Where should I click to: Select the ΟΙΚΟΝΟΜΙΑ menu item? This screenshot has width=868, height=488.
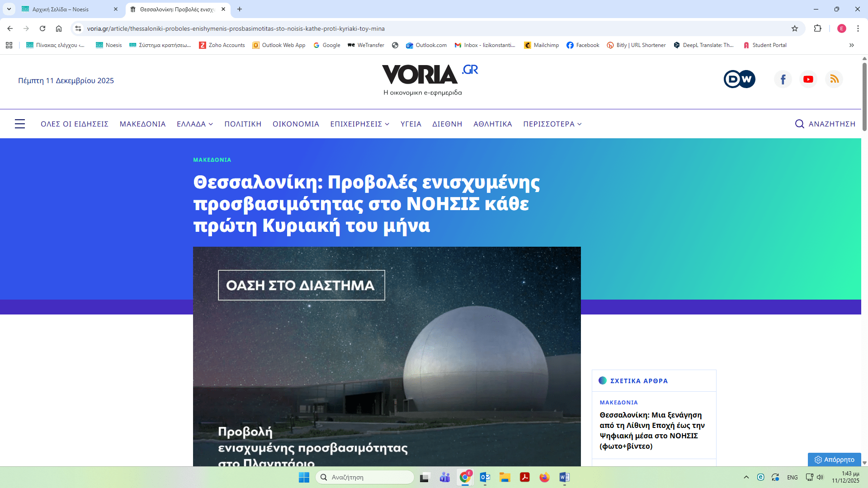tap(296, 124)
